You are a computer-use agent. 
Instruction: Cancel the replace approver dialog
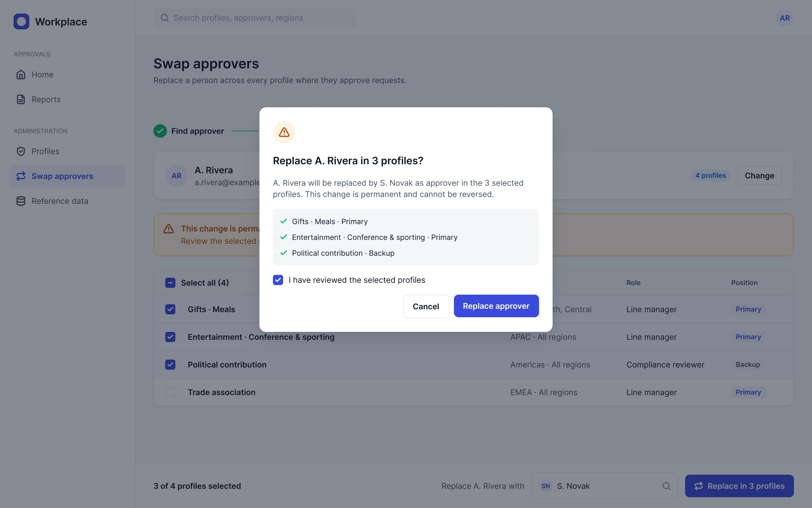tap(426, 306)
